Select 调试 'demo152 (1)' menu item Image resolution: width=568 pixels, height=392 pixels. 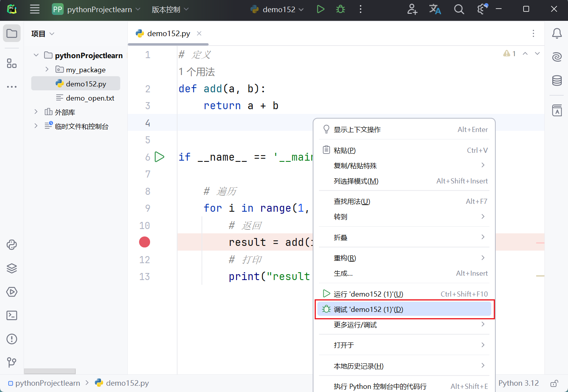[404, 309]
